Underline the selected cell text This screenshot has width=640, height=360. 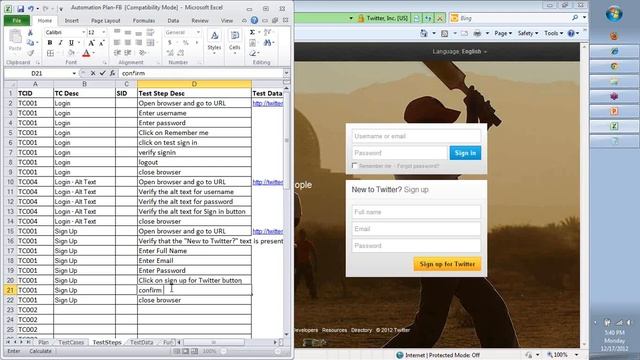pos(71,42)
